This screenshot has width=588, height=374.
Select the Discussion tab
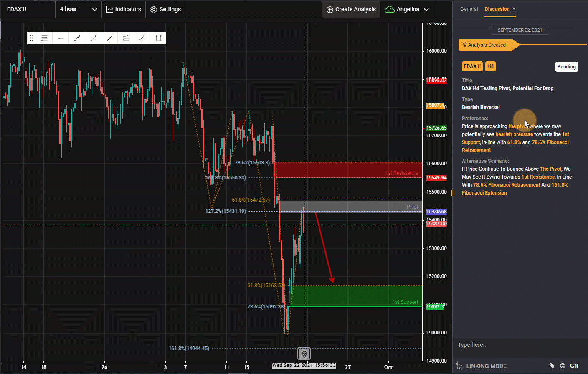click(497, 9)
